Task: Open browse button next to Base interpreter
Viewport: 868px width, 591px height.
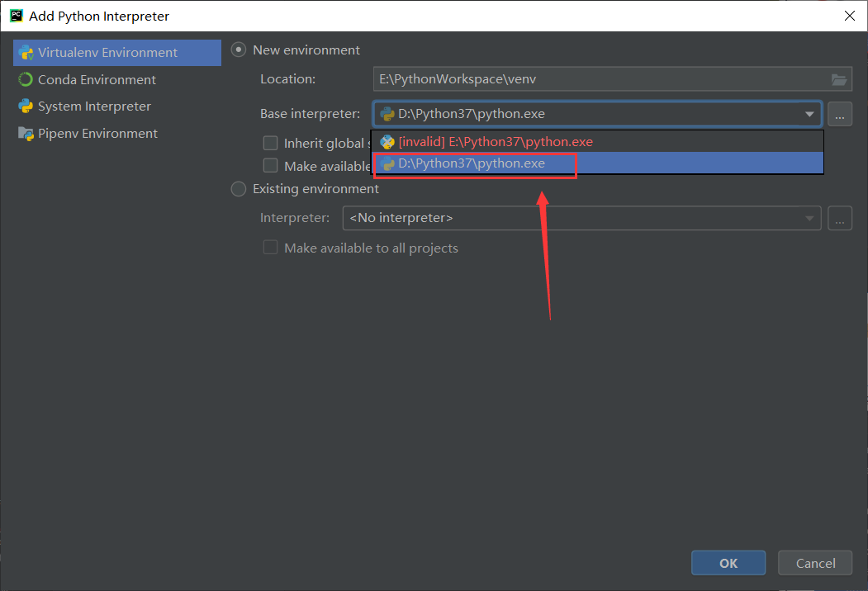Action: click(840, 115)
